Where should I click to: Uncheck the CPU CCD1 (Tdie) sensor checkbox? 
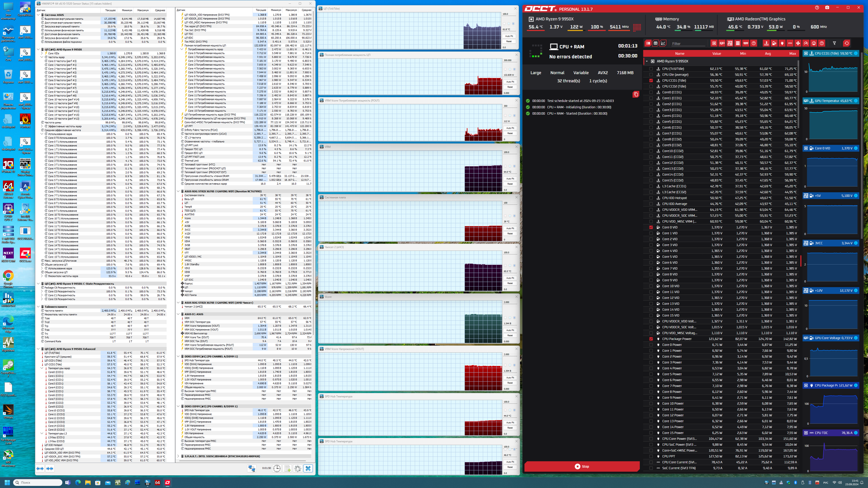651,80
